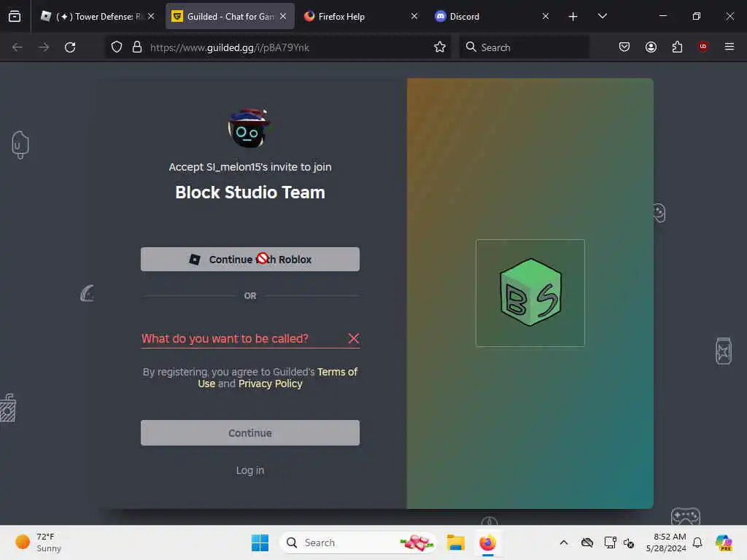
Task: Close the Tower Defense tab
Action: tap(151, 17)
